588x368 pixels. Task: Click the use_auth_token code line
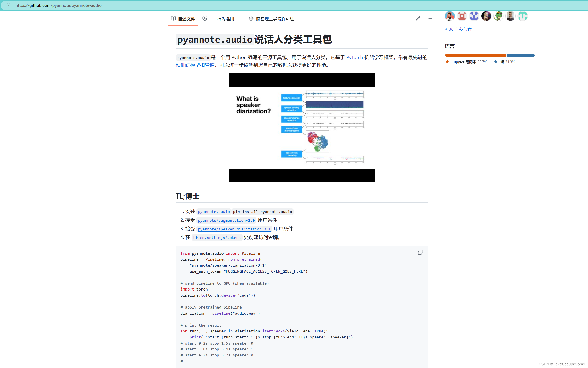point(248,271)
